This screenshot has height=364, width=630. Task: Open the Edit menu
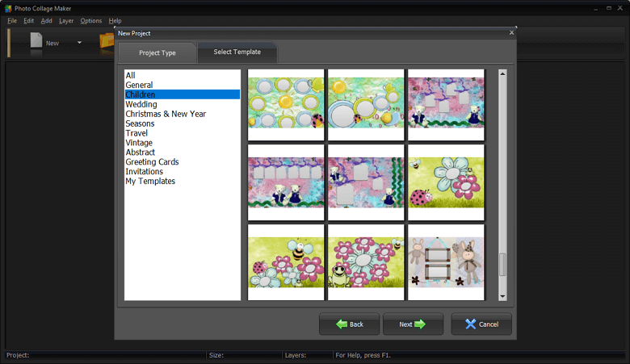coord(28,21)
